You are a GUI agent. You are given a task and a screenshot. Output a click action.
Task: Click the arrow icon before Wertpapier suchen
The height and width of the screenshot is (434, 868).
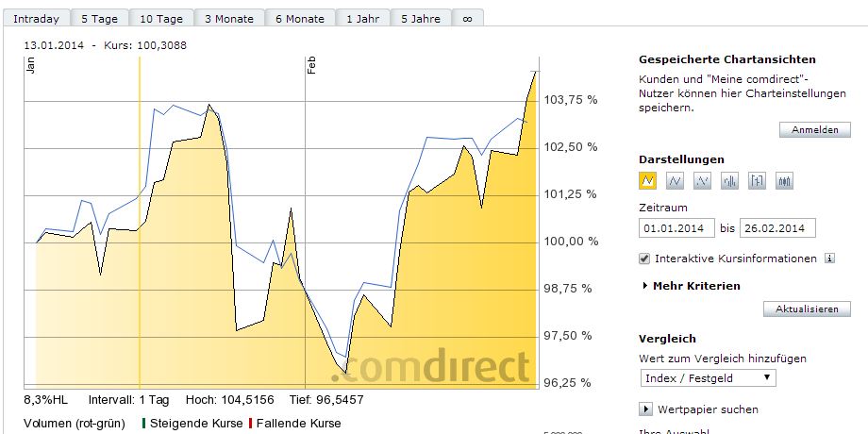click(x=646, y=409)
